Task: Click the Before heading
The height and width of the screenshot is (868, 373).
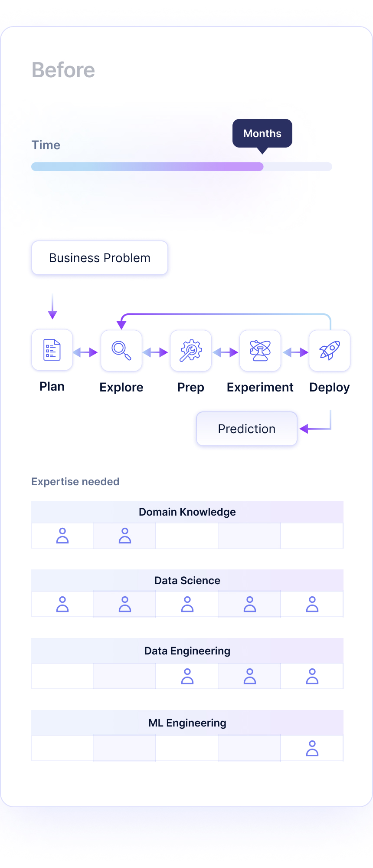Action: pyautogui.click(x=63, y=70)
